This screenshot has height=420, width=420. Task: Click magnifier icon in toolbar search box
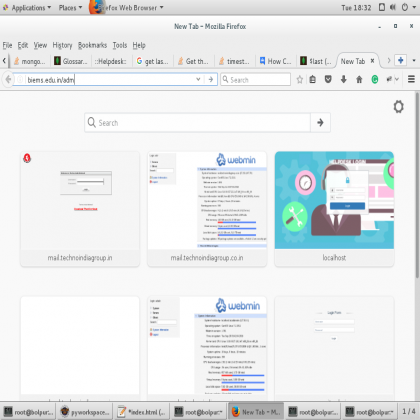226,79
